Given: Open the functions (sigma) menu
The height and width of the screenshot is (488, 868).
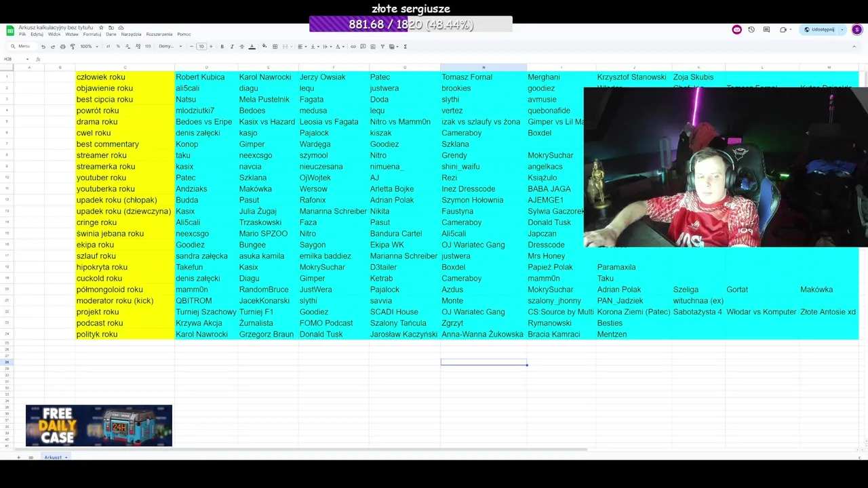Looking at the screenshot, I should point(405,47).
